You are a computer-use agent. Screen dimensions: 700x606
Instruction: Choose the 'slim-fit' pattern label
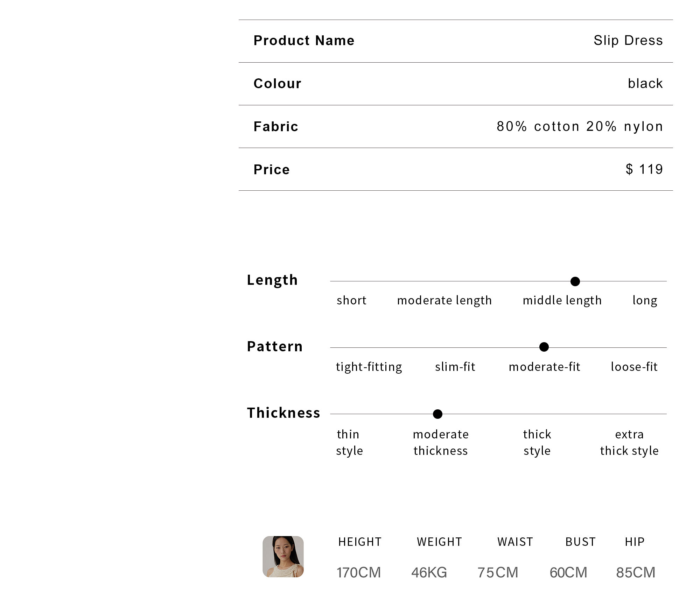point(455,367)
